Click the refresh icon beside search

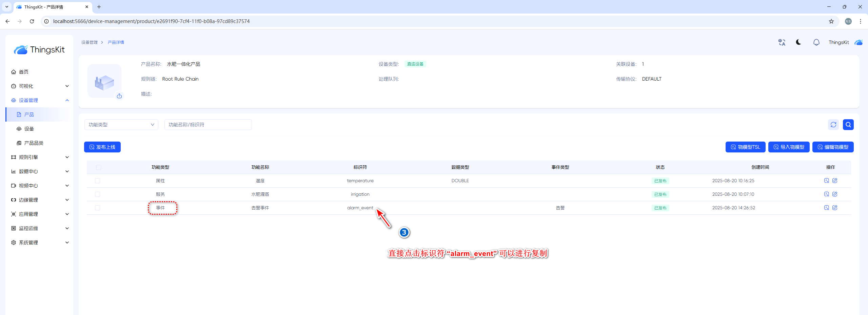(833, 125)
